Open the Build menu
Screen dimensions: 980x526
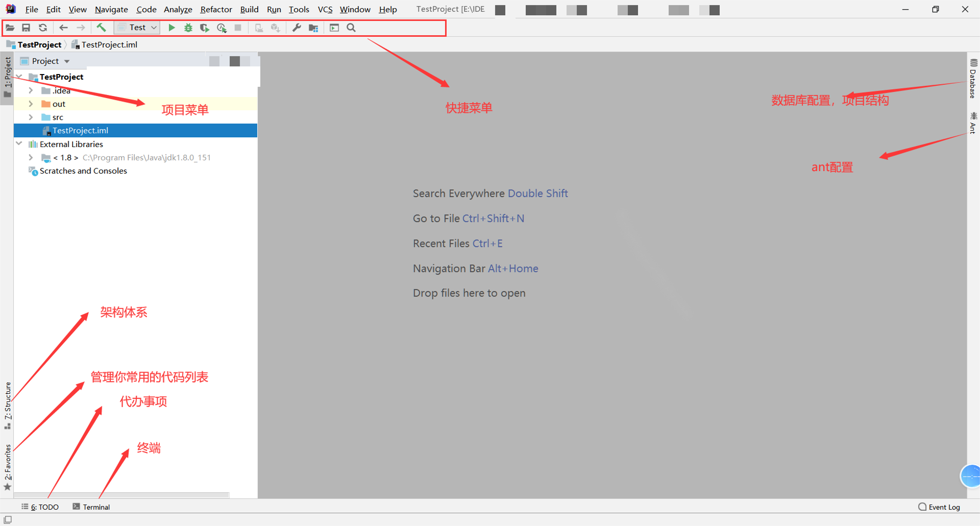click(249, 9)
